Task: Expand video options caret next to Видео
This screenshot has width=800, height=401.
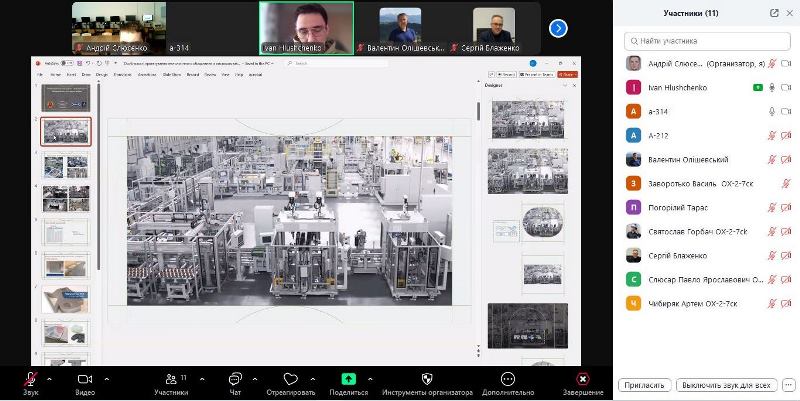Action: point(107,379)
